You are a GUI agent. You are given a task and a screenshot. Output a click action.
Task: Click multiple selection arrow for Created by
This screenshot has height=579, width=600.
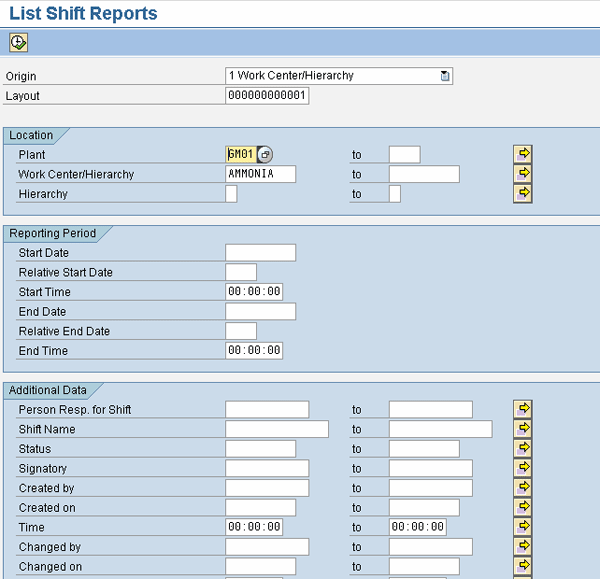point(522,487)
